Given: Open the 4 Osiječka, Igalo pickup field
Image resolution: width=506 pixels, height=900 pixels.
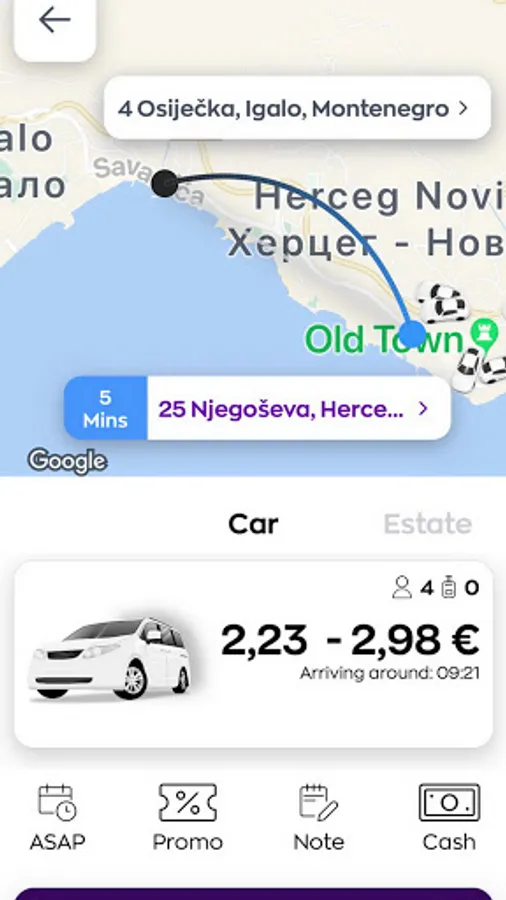Looking at the screenshot, I should coord(297,108).
